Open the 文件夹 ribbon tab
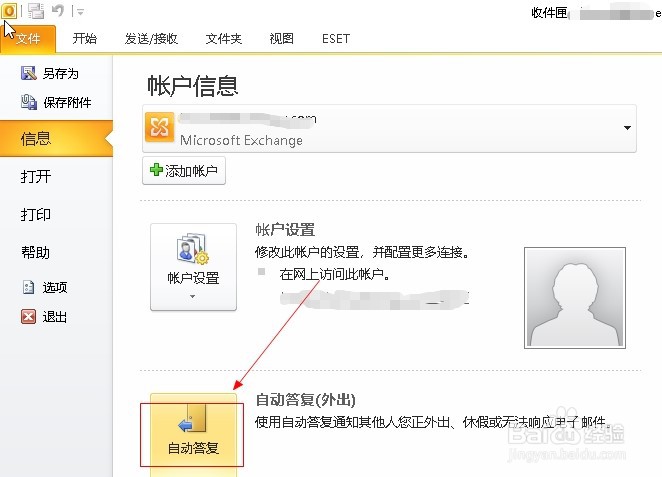Viewport: 662px width, 477px height. (x=223, y=38)
